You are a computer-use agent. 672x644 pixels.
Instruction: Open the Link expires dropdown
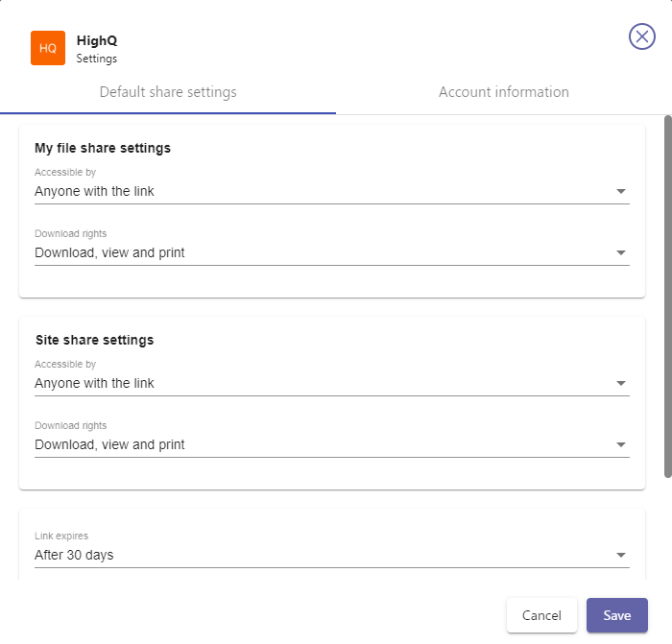[317, 555]
